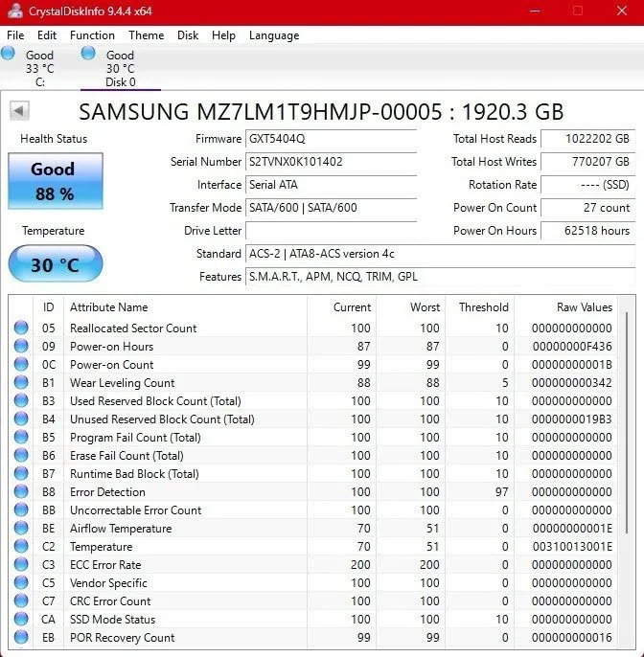Viewport: 644px width, 657px height.
Task: Click status orb of Power-on Hours row
Action: (x=21, y=346)
